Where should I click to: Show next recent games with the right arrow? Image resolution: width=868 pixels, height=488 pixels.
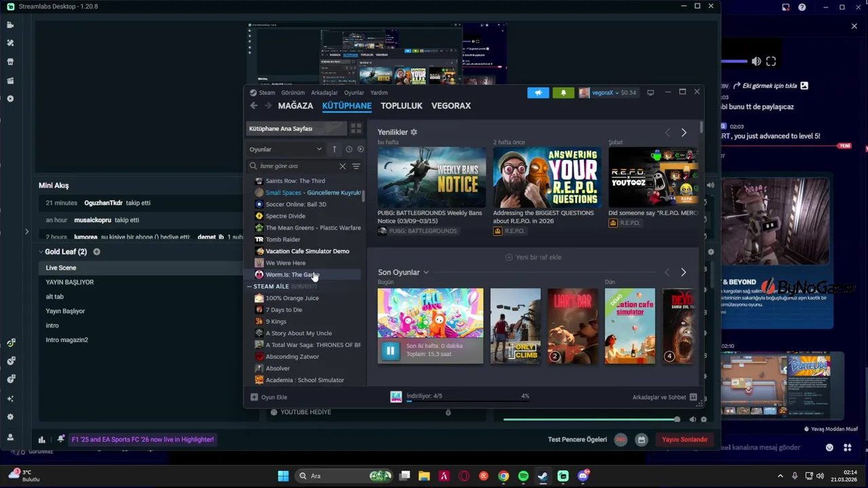click(x=684, y=272)
